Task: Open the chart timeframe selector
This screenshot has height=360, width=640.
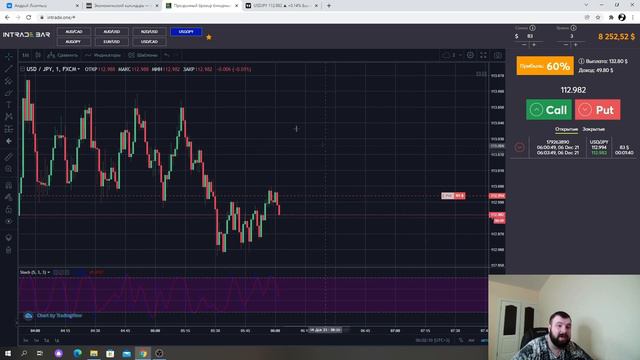Action: (x=26, y=56)
